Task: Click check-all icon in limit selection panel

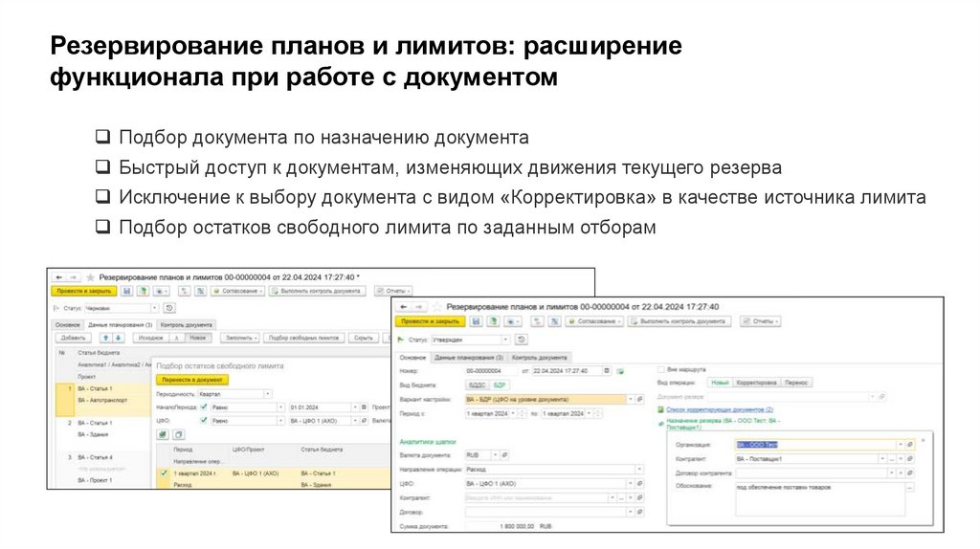Action: [163, 434]
